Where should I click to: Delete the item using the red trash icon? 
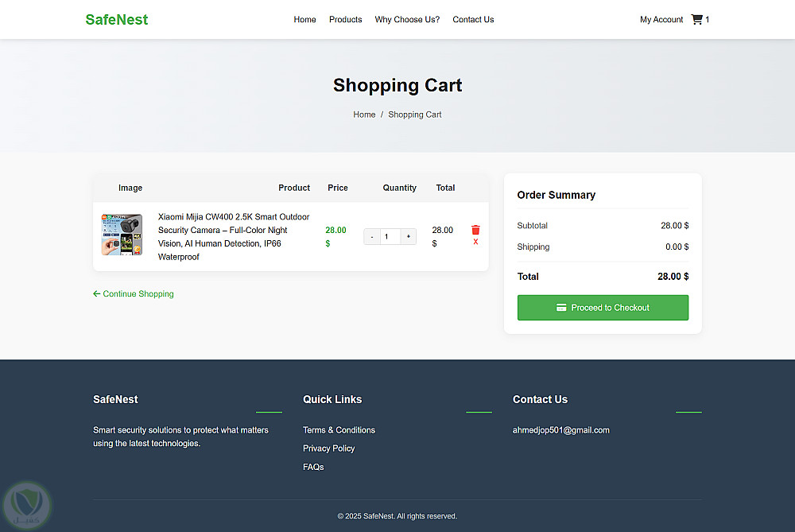point(475,230)
